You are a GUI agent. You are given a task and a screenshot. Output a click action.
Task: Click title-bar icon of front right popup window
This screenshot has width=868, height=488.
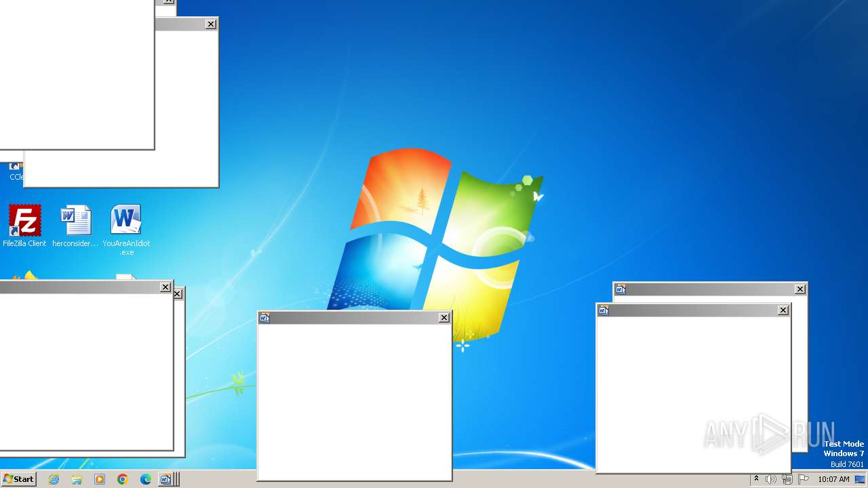[604, 310]
